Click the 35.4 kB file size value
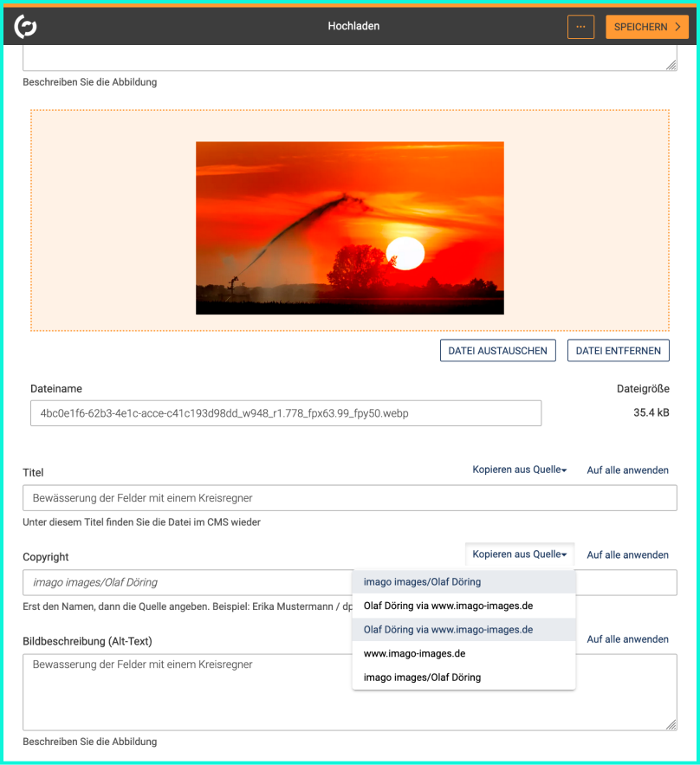Screen dimensions: 700x765 click(651, 412)
